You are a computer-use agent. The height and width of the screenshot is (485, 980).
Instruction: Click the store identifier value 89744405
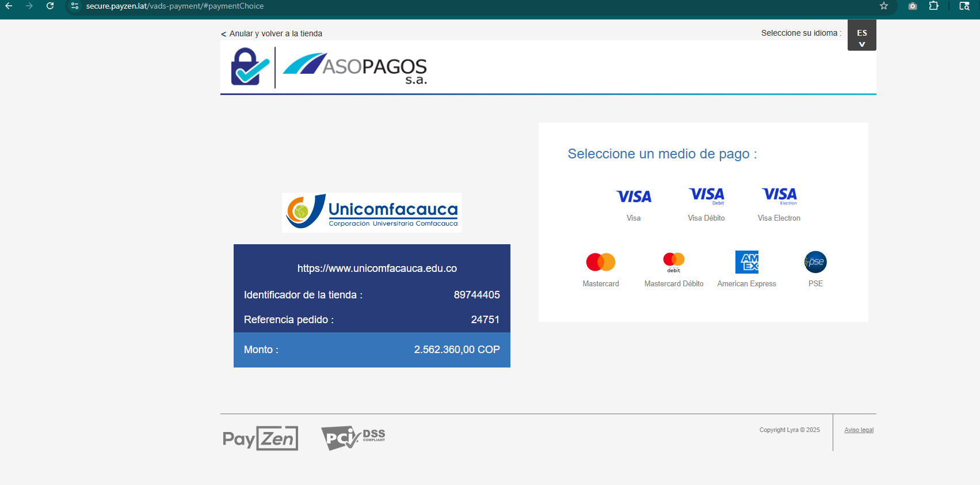click(476, 295)
